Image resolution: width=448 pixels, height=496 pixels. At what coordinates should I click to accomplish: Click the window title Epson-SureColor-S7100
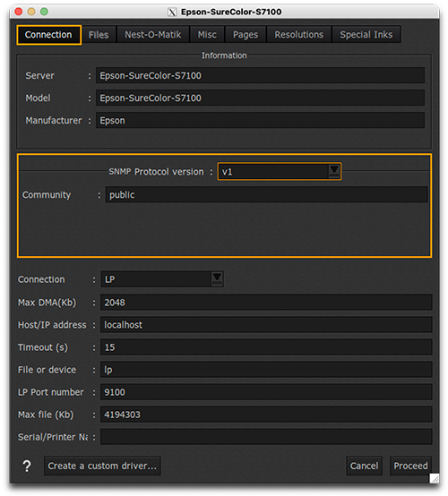click(231, 12)
